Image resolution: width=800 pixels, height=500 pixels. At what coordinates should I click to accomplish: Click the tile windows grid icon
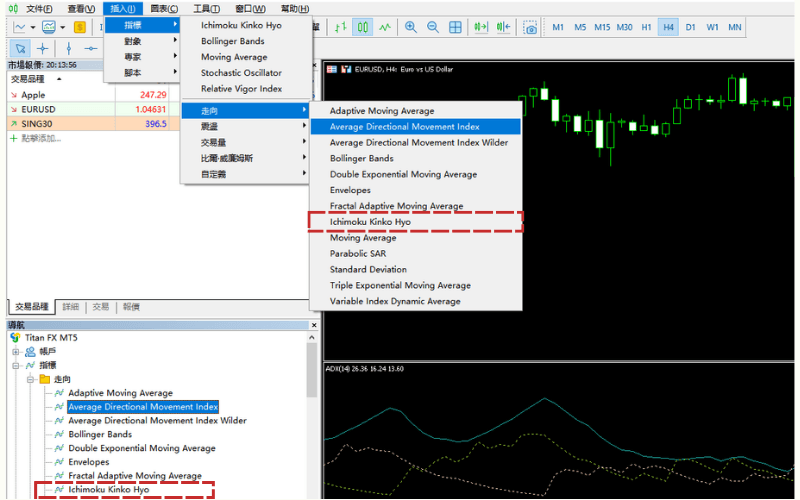[456, 27]
